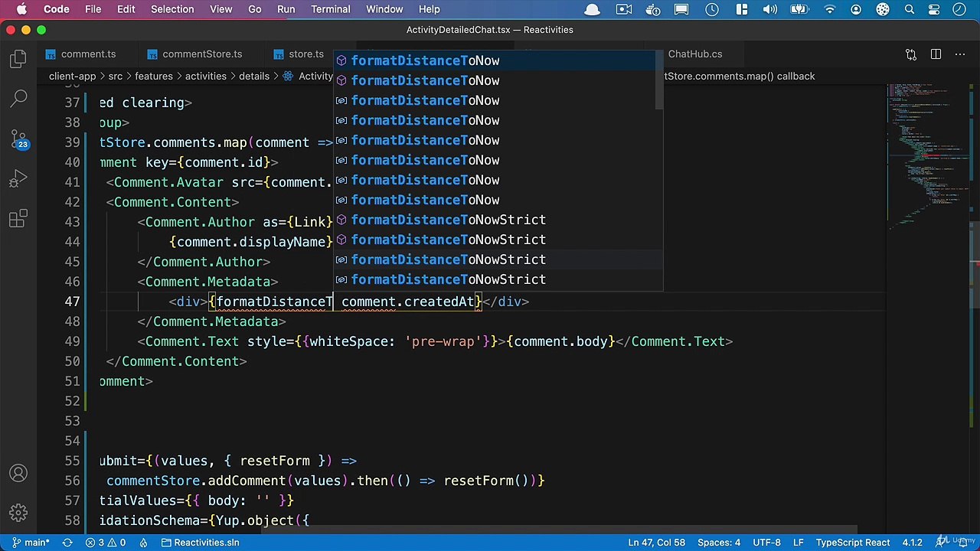Click the comments.map() callback breadcrumb
The width and height of the screenshot is (980, 551).
coord(738,77)
